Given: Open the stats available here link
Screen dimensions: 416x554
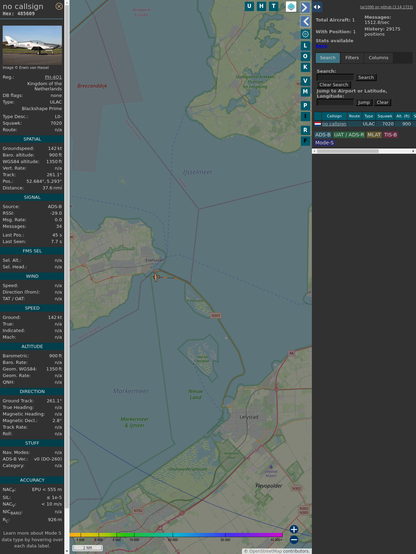Looking at the screenshot, I should pyautogui.click(x=321, y=46).
